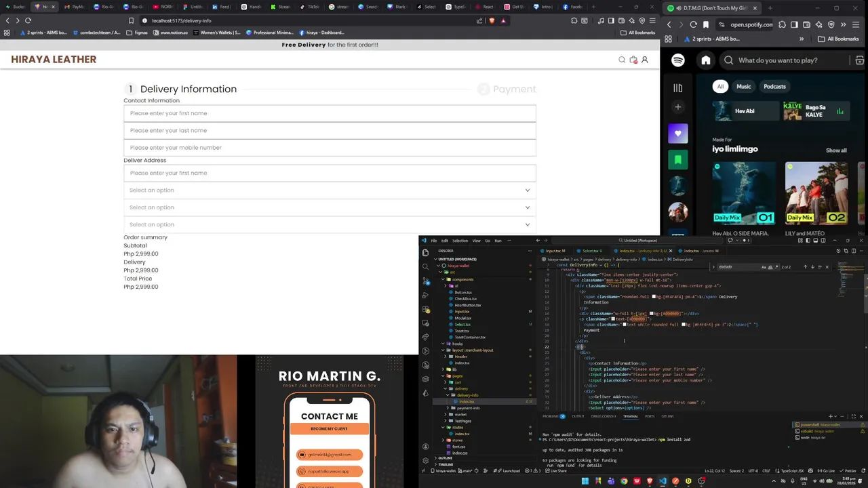Viewport: 868px width, 488px height.
Task: Open Daily Mix 01 thumbnail
Action: pos(743,193)
